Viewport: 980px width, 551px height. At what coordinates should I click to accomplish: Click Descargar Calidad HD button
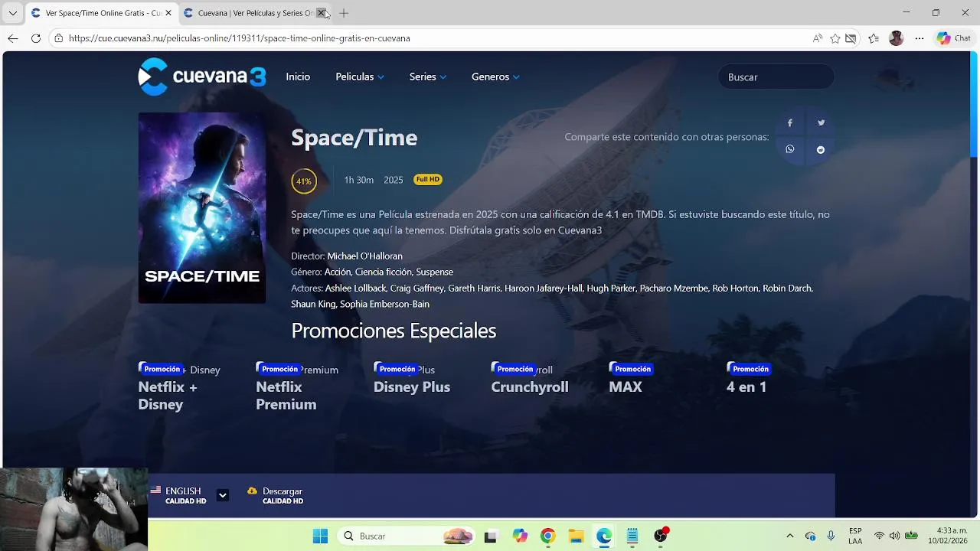click(276, 495)
